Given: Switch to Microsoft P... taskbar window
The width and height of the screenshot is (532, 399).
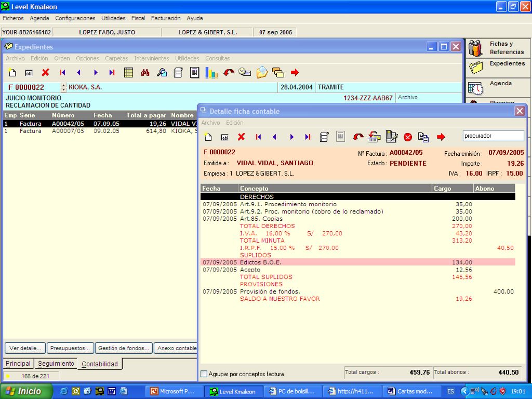Looking at the screenshot, I should (x=175, y=391).
